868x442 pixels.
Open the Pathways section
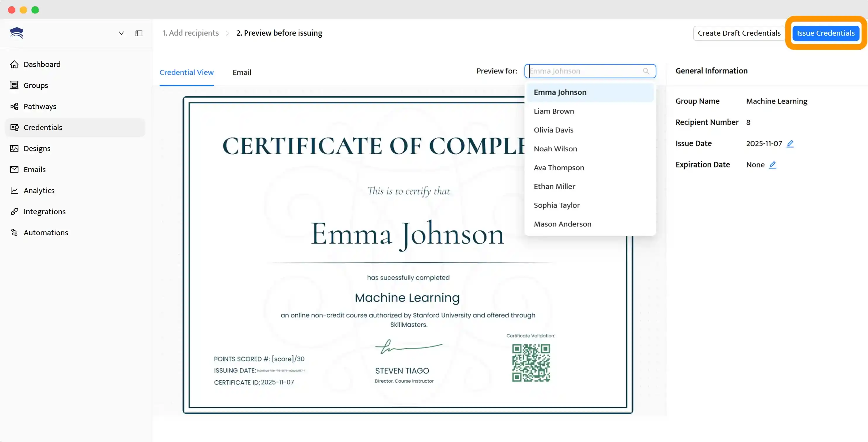click(x=40, y=106)
